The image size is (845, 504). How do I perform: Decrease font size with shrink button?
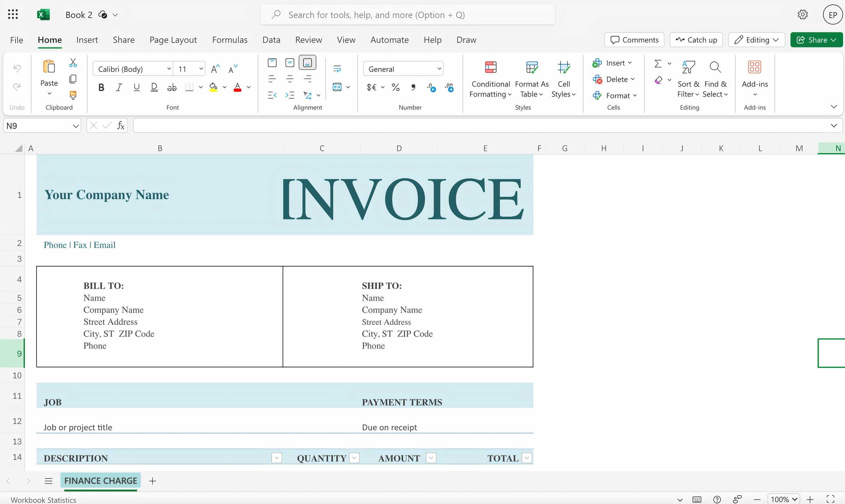pos(233,69)
